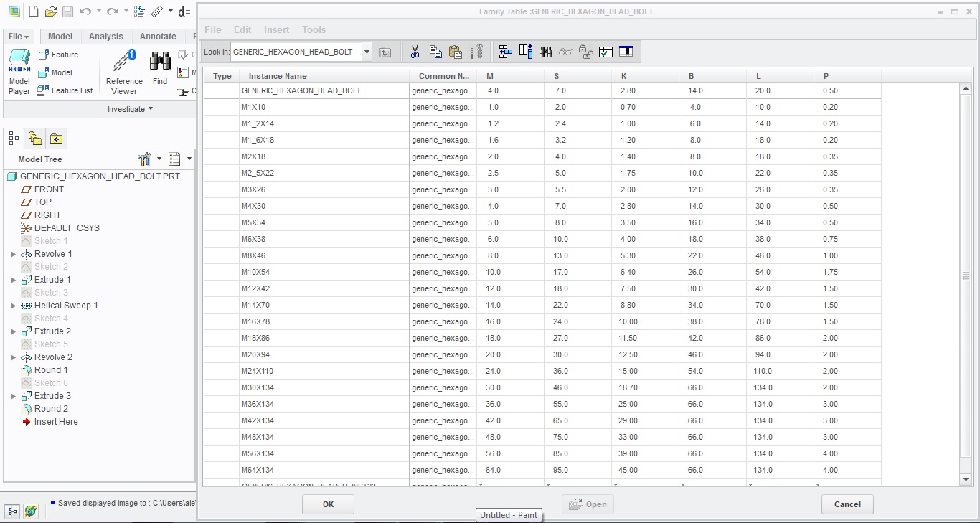
Task: Click the browser globe icon in status bar
Action: click(x=30, y=511)
